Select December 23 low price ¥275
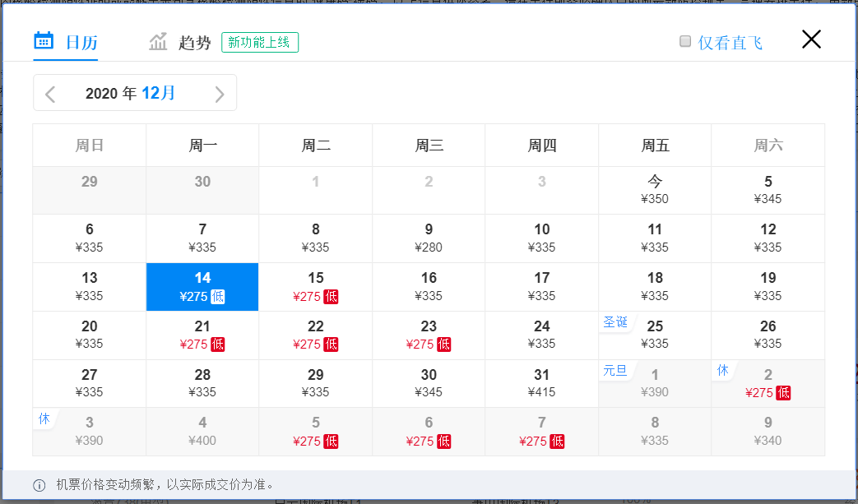 (x=429, y=335)
